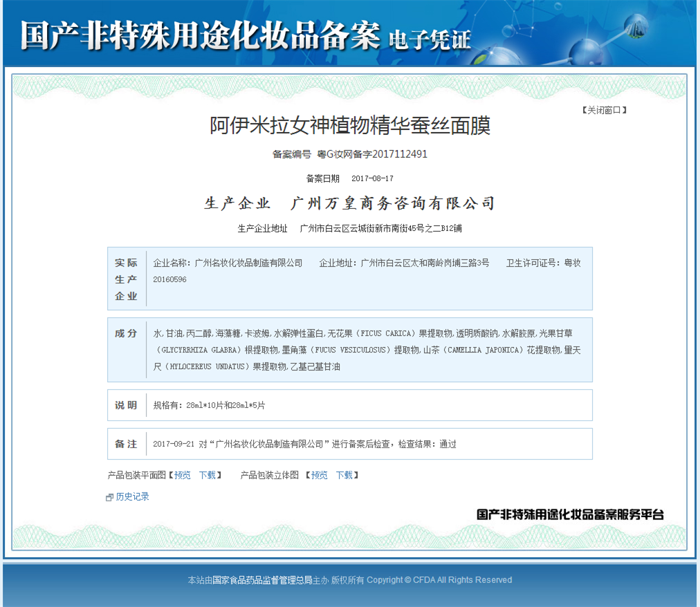Download the 产品包装平面图 flat packaging image

coord(207,476)
